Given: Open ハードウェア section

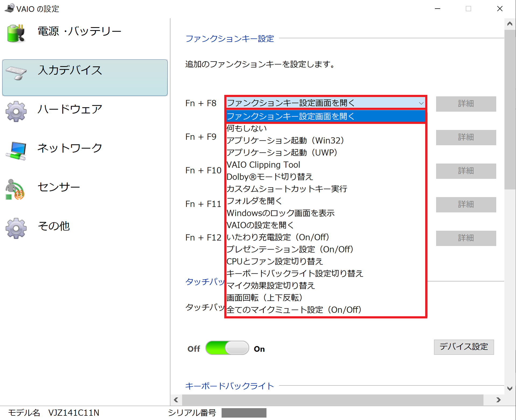Looking at the screenshot, I should pyautogui.click(x=70, y=109).
